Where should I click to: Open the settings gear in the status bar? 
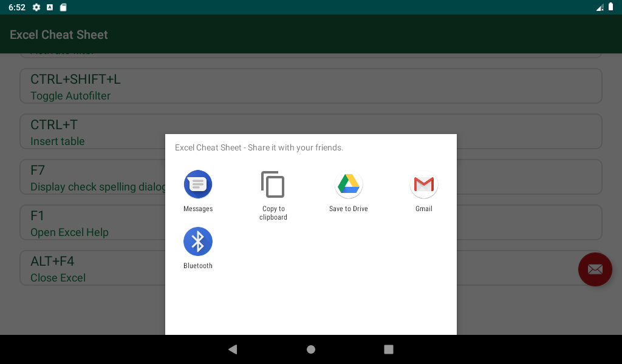point(36,7)
